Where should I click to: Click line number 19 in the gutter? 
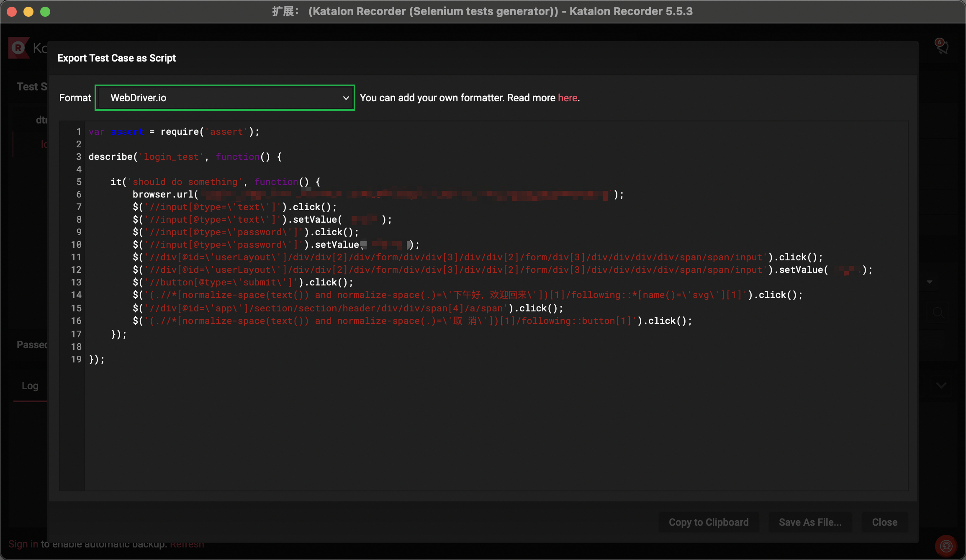click(x=76, y=360)
